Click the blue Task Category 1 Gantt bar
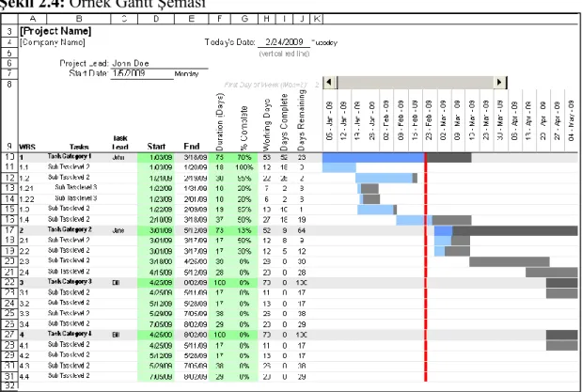Viewport: 582px width, 392px height. pyautogui.click(x=373, y=157)
